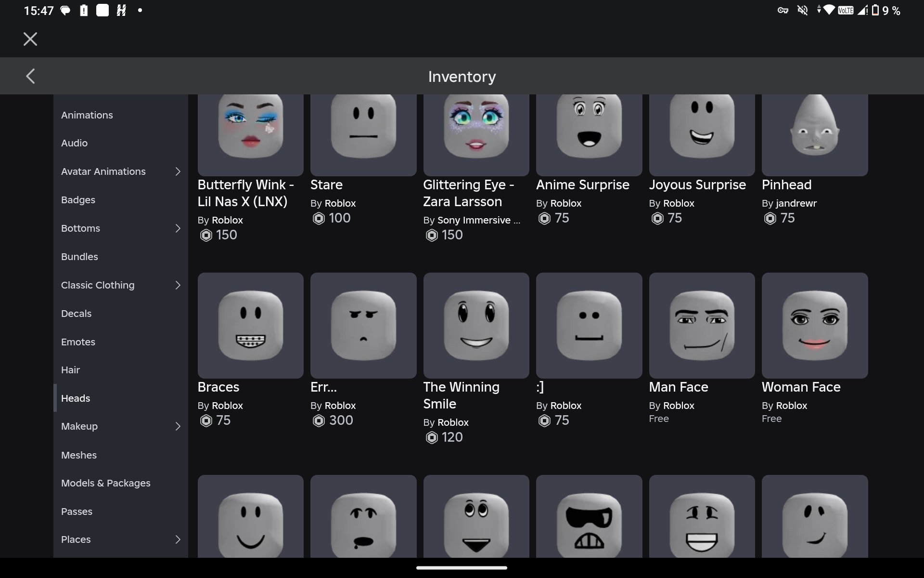The image size is (924, 578).
Task: Click the Robux icon beside Stare price 100
Action: pyautogui.click(x=319, y=218)
